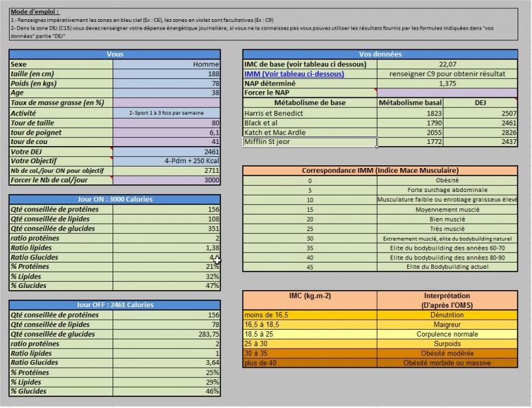Viewport: 532px width, 408px height.
Task: Select the empty Forcer le NAP cell
Action: click(447, 93)
